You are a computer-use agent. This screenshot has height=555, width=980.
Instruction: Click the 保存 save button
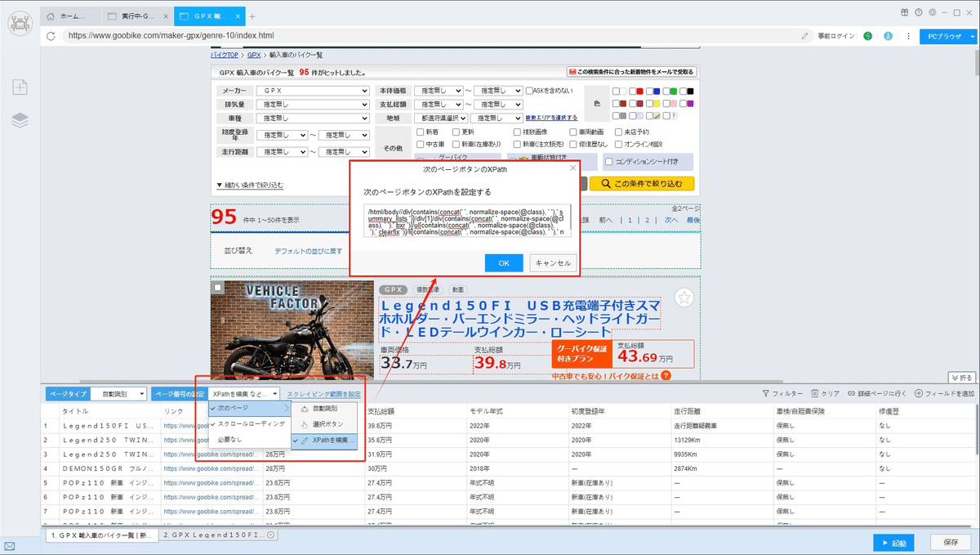click(x=951, y=542)
